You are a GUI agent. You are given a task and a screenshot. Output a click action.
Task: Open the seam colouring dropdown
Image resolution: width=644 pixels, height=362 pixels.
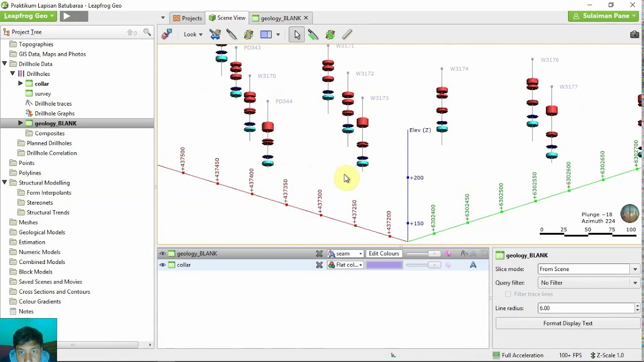345,254
